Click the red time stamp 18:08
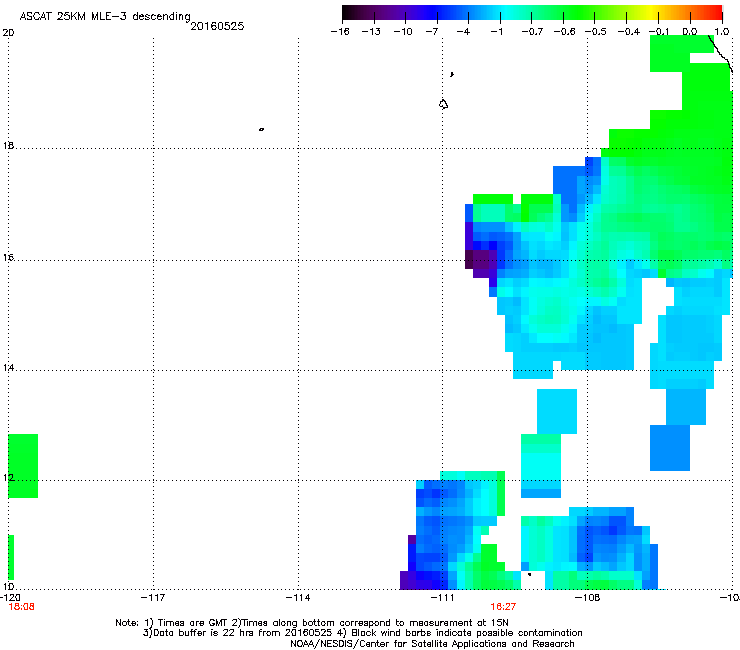The height and width of the screenshot is (650, 740). [x=22, y=607]
